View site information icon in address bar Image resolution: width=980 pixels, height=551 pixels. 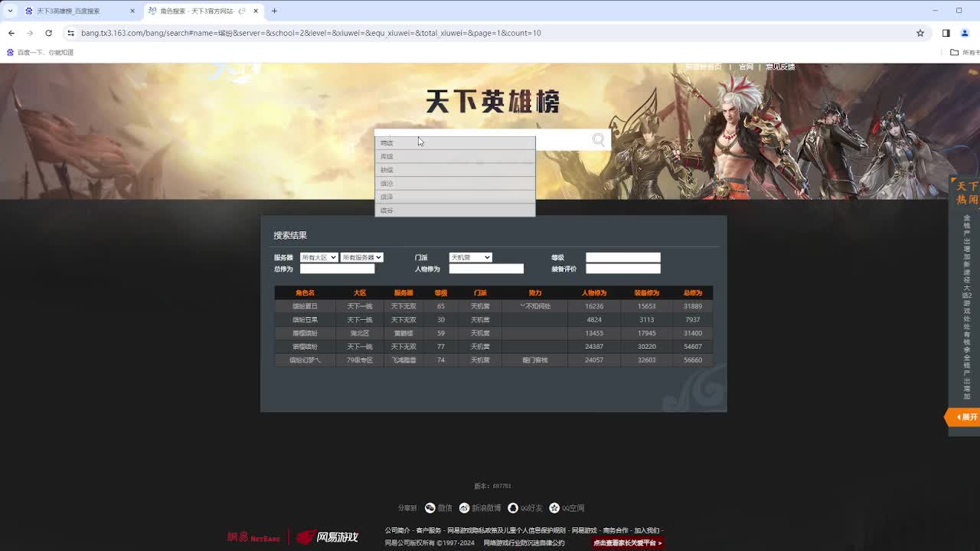[x=70, y=33]
